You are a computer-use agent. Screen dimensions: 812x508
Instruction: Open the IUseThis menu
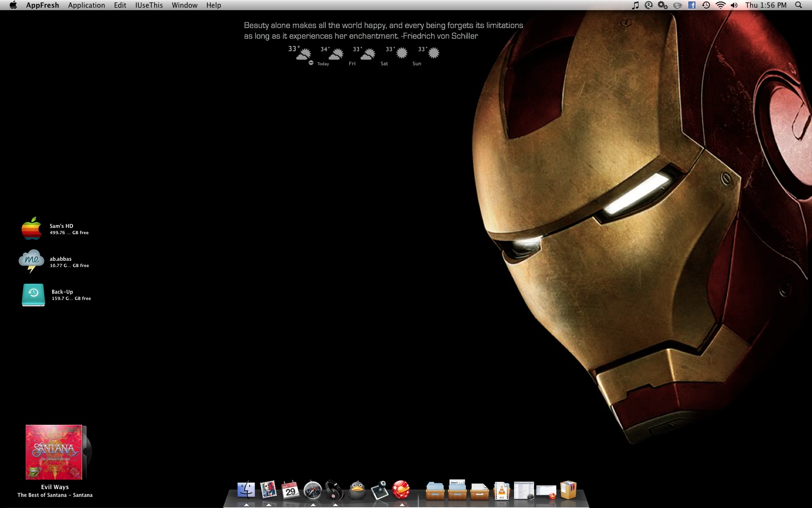149,5
